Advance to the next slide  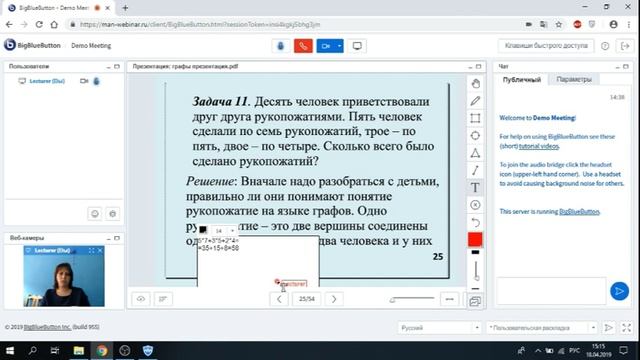[x=334, y=299]
